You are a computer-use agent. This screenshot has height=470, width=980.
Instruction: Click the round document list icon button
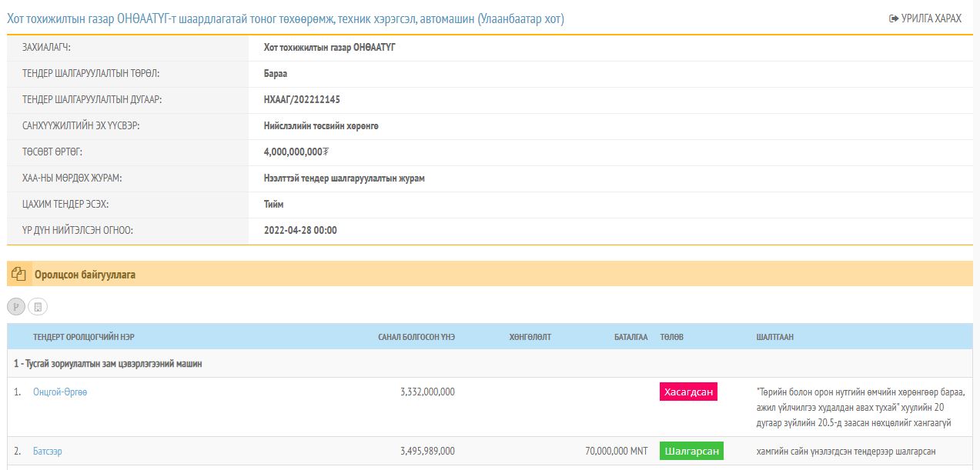[x=38, y=307]
